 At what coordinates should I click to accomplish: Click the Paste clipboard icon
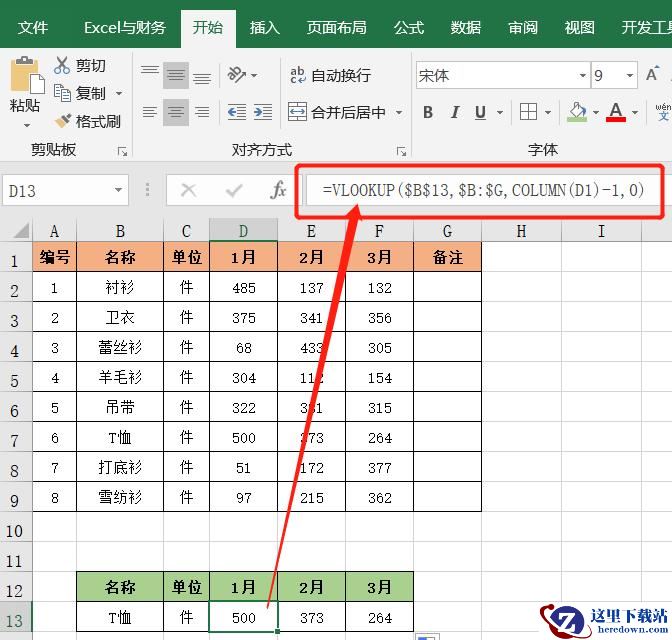pos(27,75)
